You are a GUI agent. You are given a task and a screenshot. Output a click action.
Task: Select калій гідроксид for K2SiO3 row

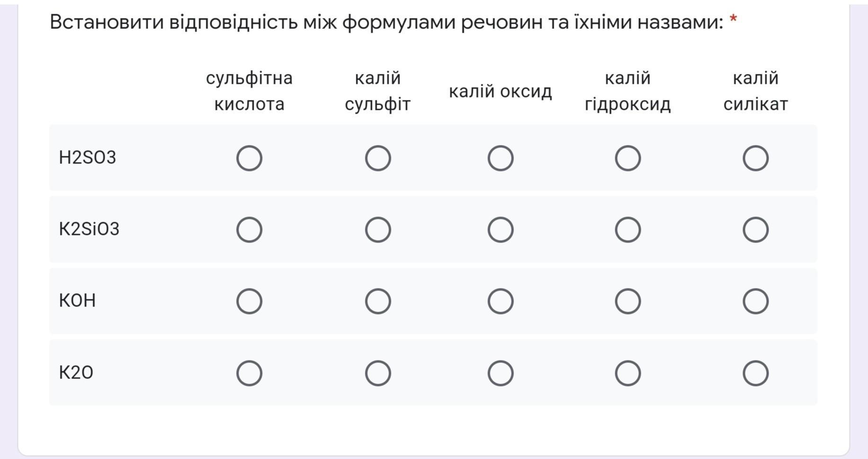[x=628, y=230]
